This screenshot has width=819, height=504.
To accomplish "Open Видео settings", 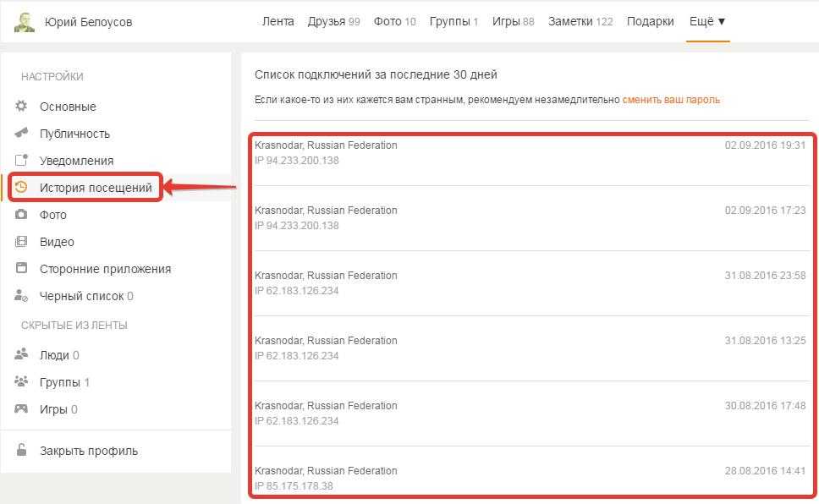I will [57, 242].
